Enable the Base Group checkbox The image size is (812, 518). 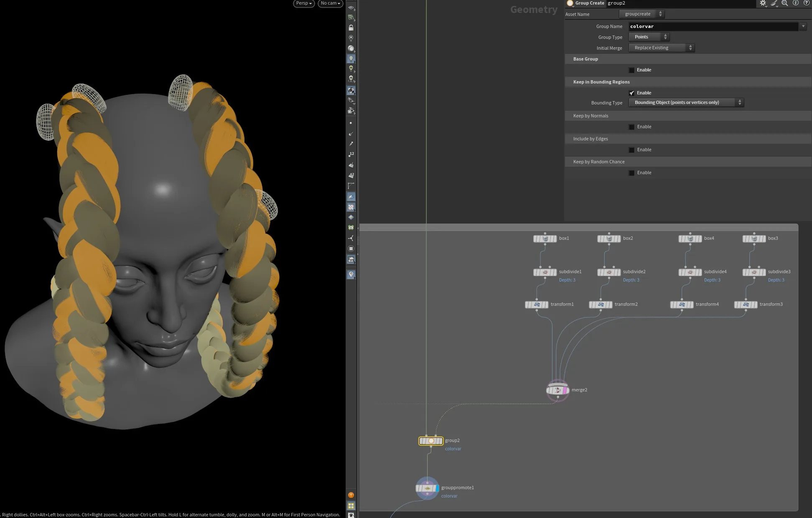pyautogui.click(x=631, y=70)
